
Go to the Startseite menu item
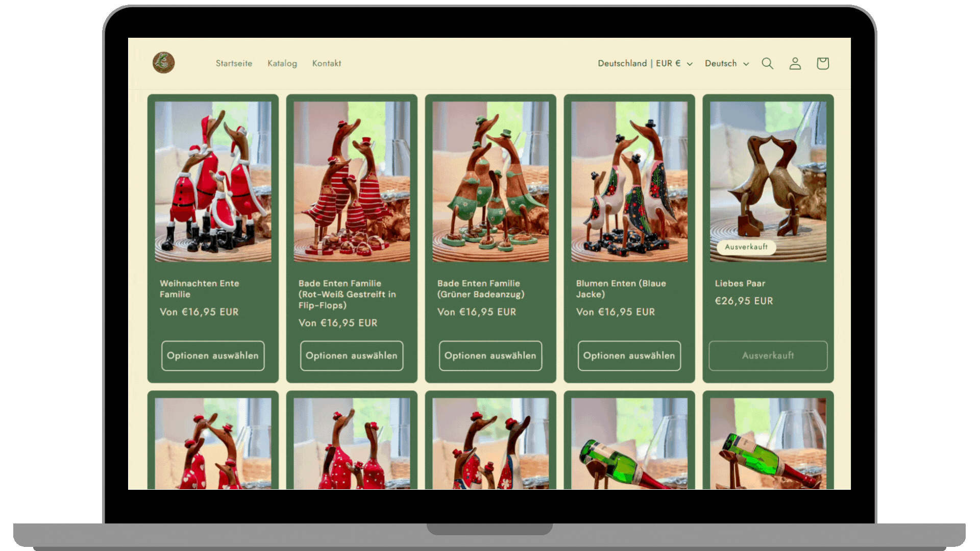click(234, 63)
